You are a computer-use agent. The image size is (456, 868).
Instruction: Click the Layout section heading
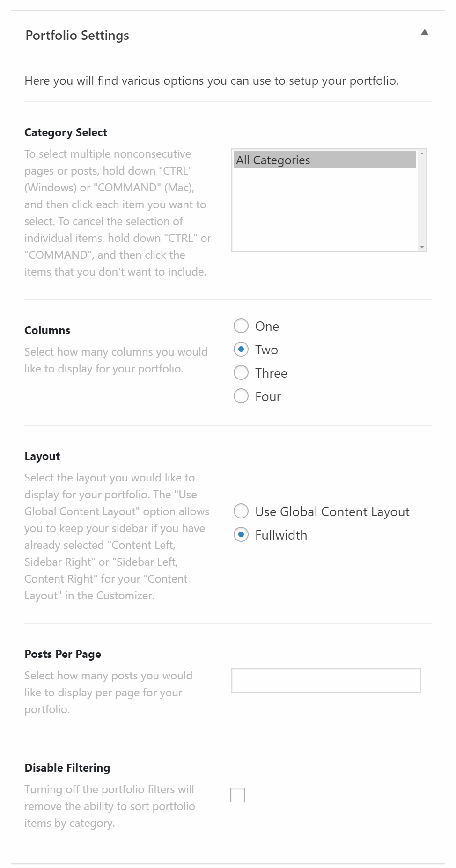42,456
